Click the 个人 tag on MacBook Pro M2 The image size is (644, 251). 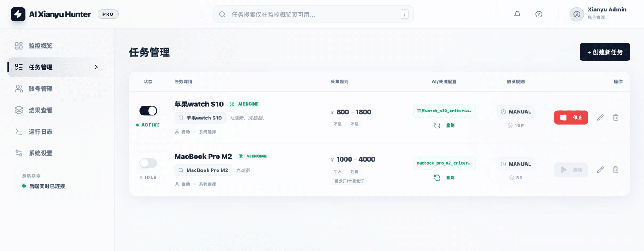[x=337, y=171]
